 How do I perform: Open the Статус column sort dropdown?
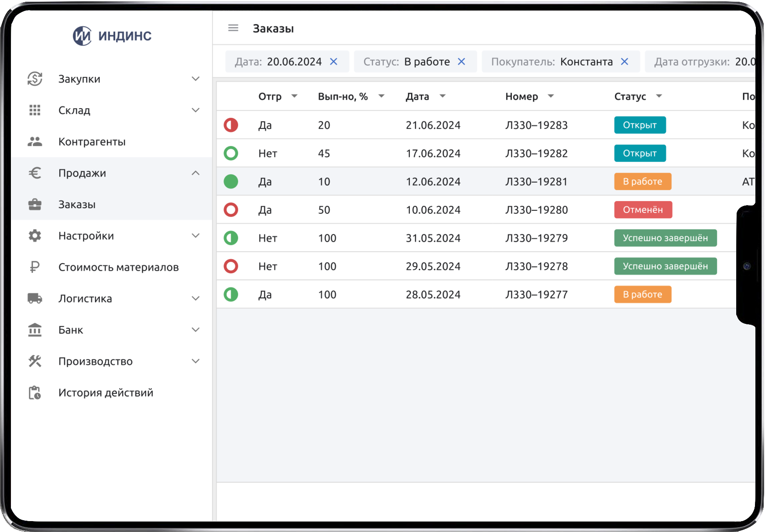click(659, 96)
